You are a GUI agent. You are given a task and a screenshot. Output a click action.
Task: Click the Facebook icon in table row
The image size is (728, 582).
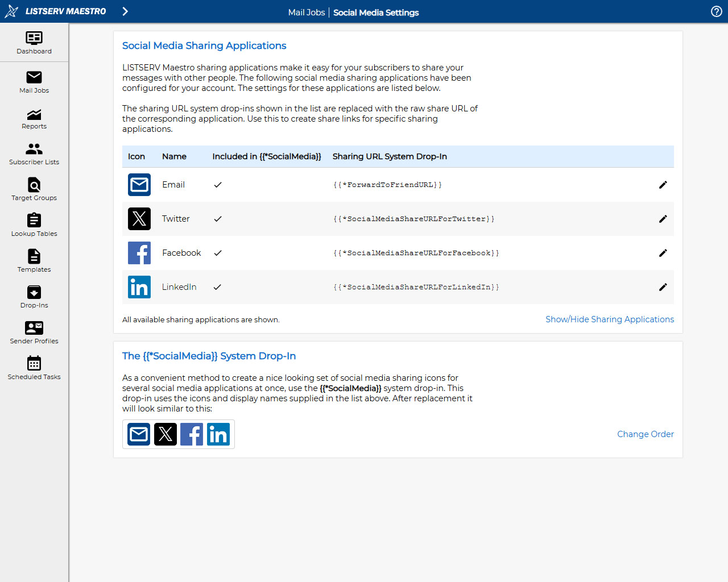click(x=139, y=253)
